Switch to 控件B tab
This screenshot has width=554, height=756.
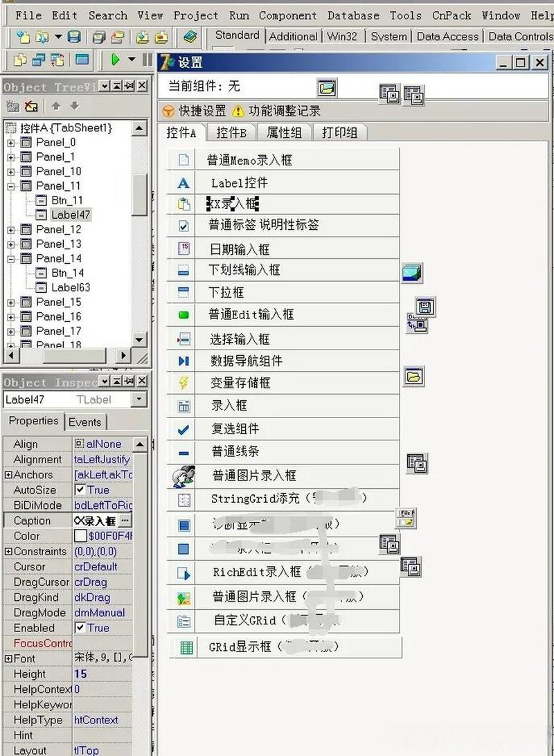[231, 133]
